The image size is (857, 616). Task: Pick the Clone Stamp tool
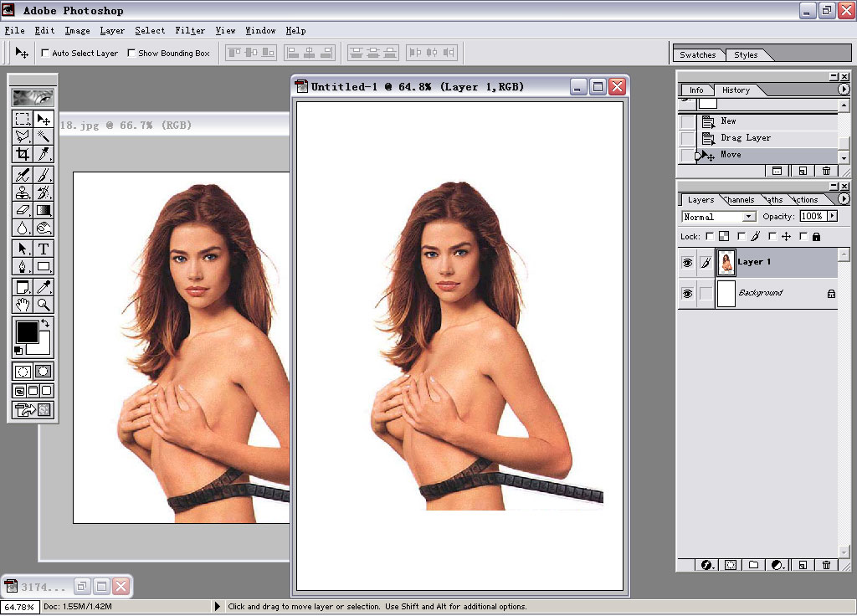click(23, 192)
